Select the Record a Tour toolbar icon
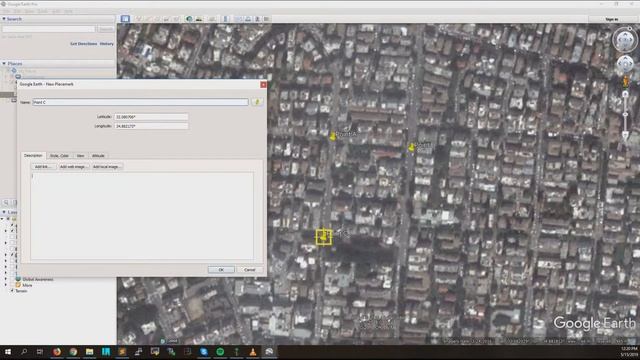 coord(176,19)
